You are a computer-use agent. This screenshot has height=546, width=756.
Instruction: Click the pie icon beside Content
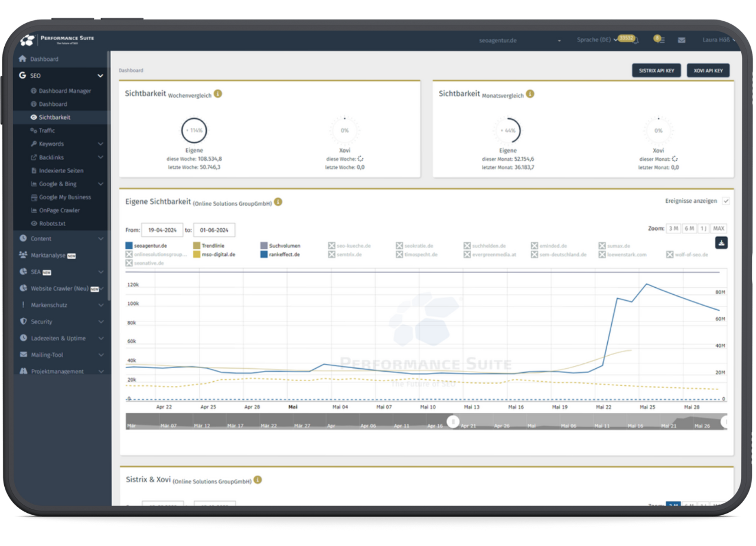click(x=23, y=238)
